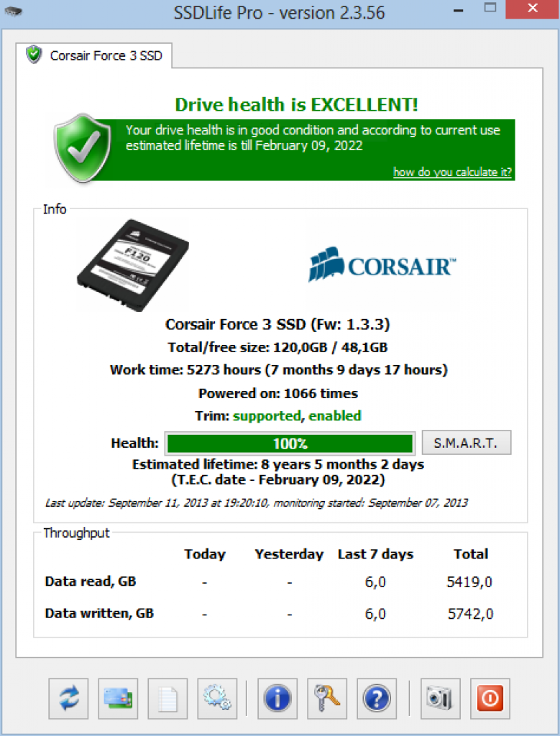Click the 'Total' column header
560x736 pixels.
pyautogui.click(x=471, y=554)
